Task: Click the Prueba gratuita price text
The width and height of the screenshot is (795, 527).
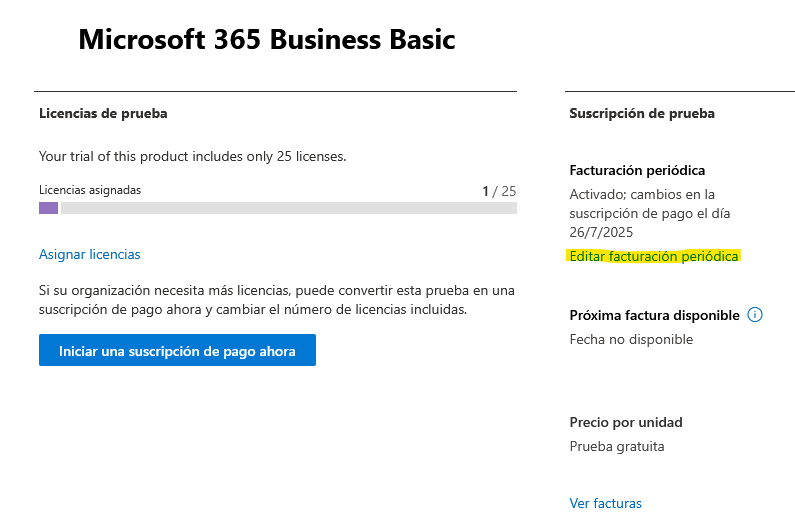Action: 617,446
